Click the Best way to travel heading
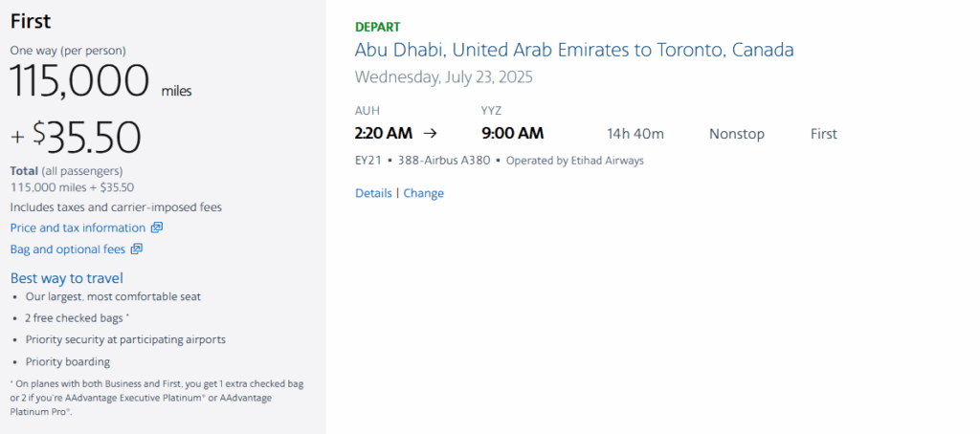 click(66, 278)
